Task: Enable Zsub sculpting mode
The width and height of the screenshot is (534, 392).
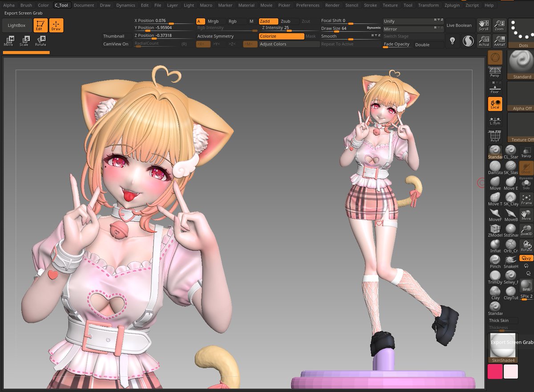Action: pos(289,21)
